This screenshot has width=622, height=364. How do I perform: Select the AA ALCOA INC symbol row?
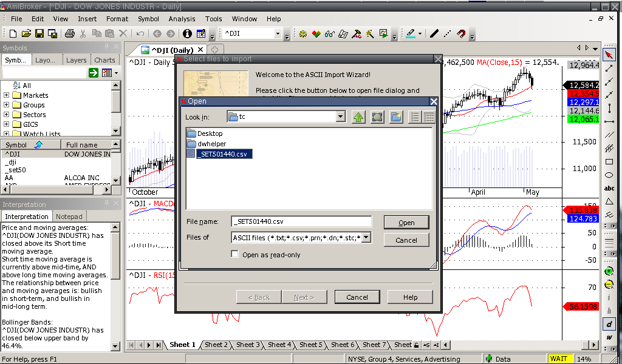(56, 178)
